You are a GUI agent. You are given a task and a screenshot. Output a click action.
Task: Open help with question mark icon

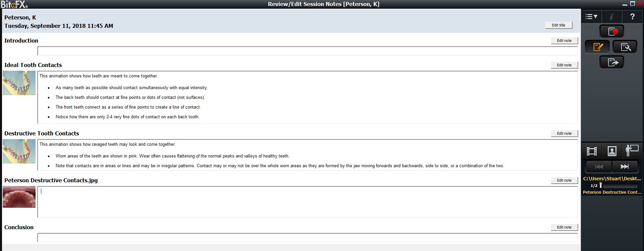pyautogui.click(x=632, y=16)
